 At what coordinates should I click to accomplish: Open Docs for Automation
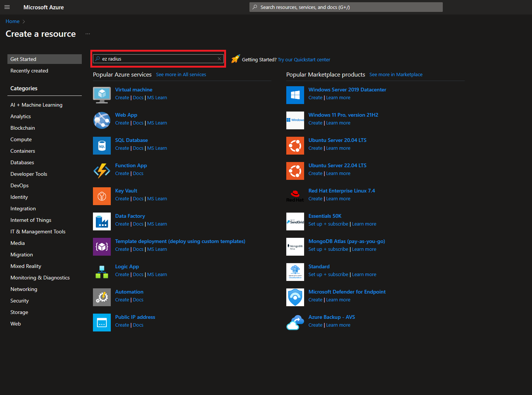[x=138, y=300]
